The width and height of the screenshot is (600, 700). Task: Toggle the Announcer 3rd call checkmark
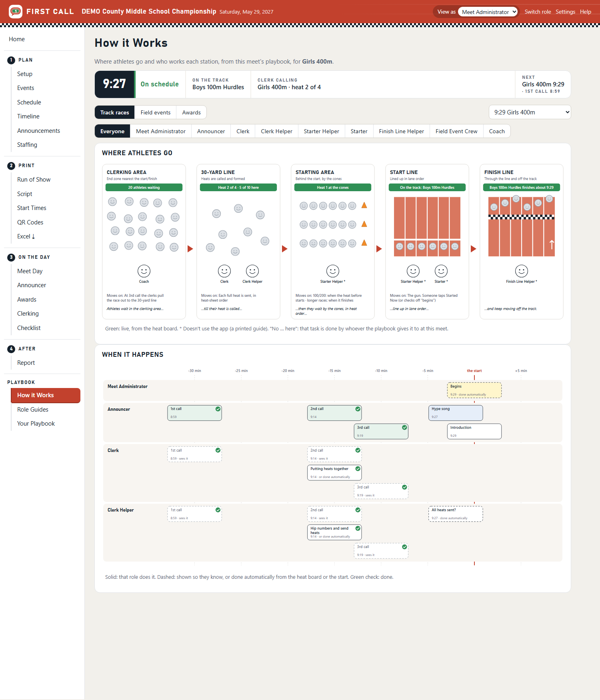pyautogui.click(x=404, y=428)
